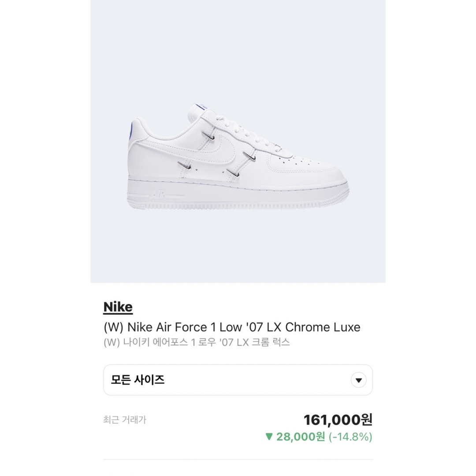Click the English product title text
This screenshot has width=476, height=476.
[x=231, y=327]
